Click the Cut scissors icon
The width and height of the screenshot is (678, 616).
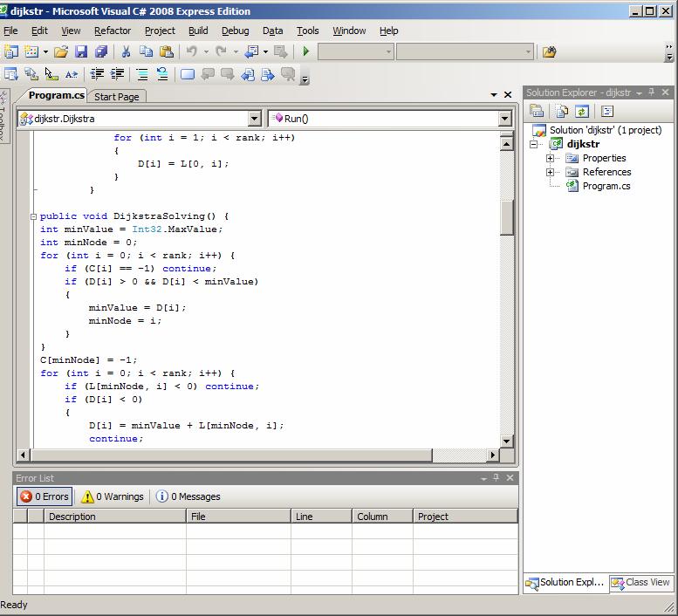tap(126, 51)
